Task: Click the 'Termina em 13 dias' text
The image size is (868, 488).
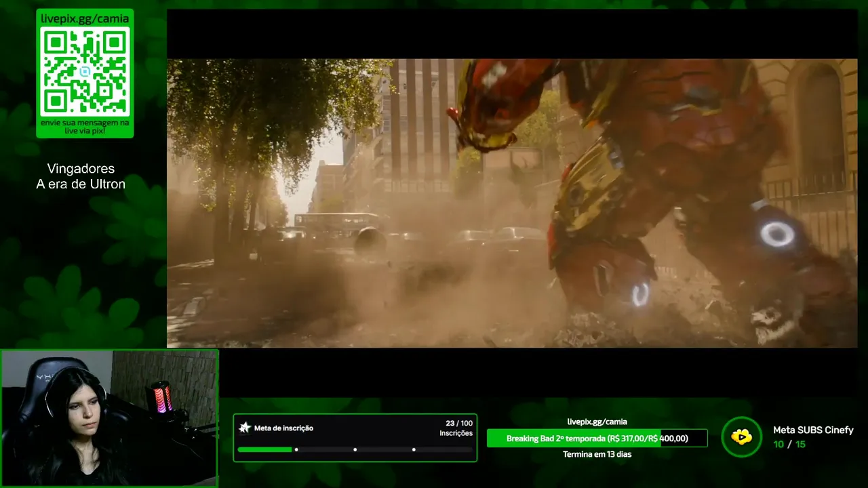Action: click(x=597, y=454)
